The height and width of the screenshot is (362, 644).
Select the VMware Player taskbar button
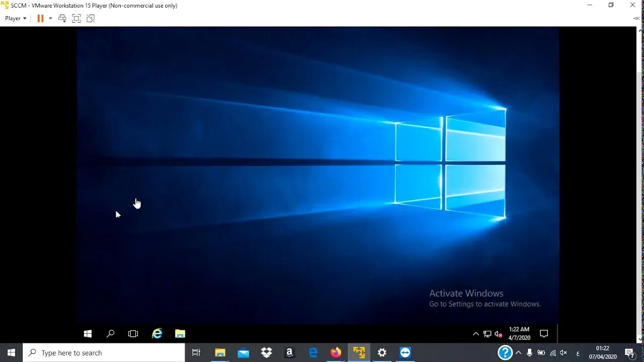pos(359,352)
